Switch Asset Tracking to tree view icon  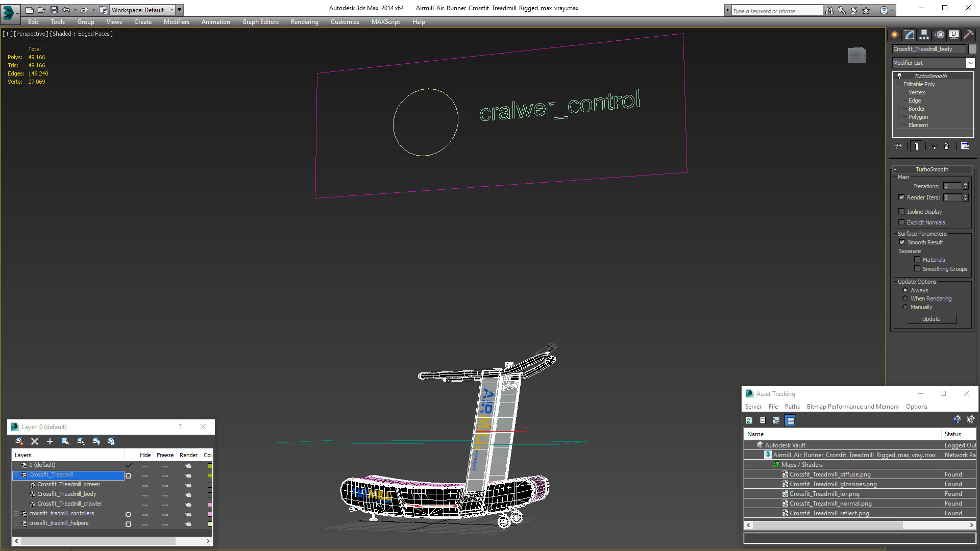(x=776, y=420)
